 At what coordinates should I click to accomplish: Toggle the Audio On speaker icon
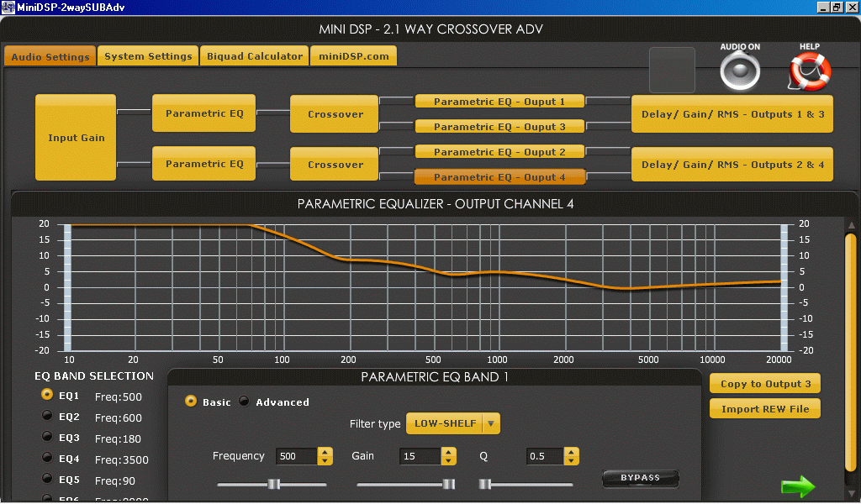pos(740,71)
